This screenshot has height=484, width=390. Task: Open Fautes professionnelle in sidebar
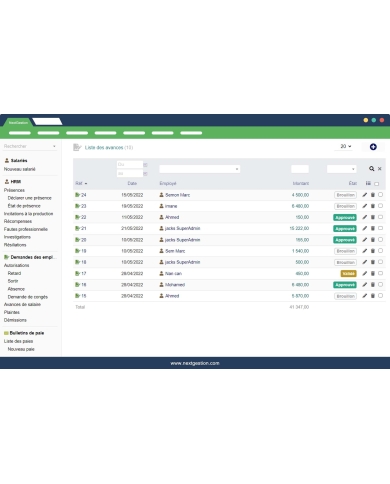point(26,229)
